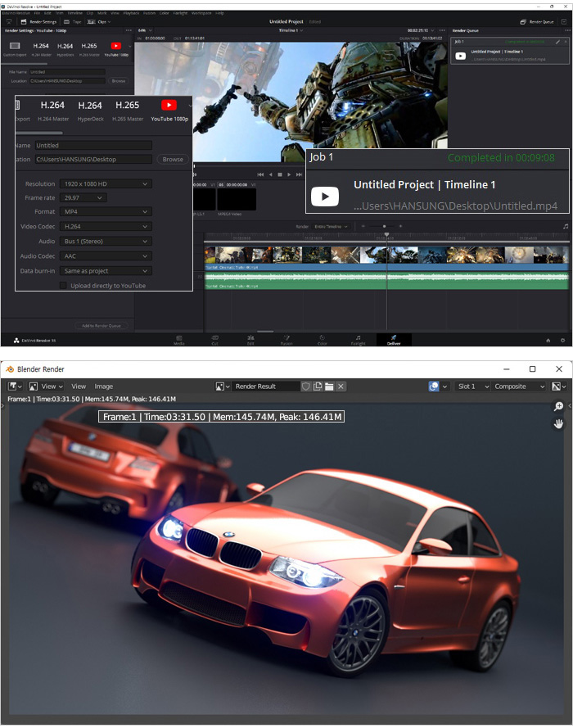Stop playback in DaVinci viewer

280,174
